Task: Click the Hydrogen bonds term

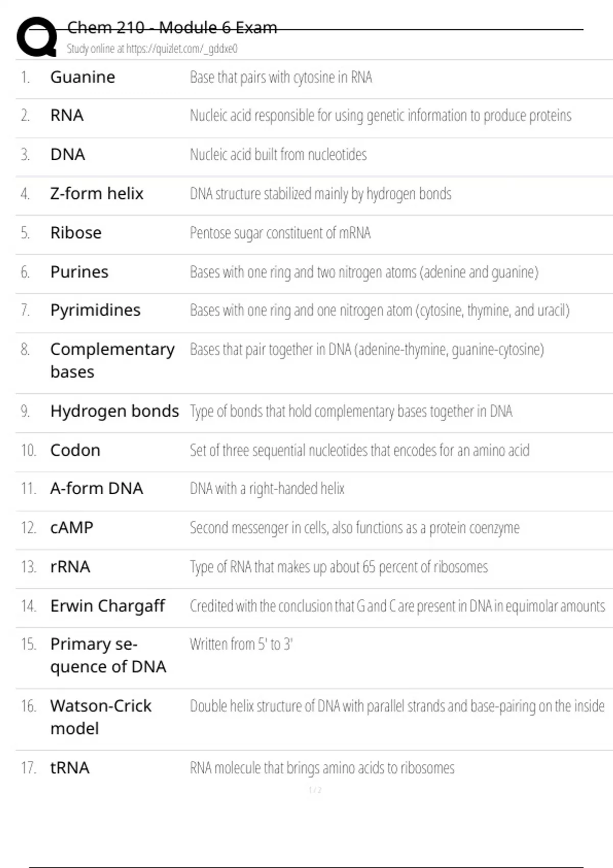Action: [114, 411]
